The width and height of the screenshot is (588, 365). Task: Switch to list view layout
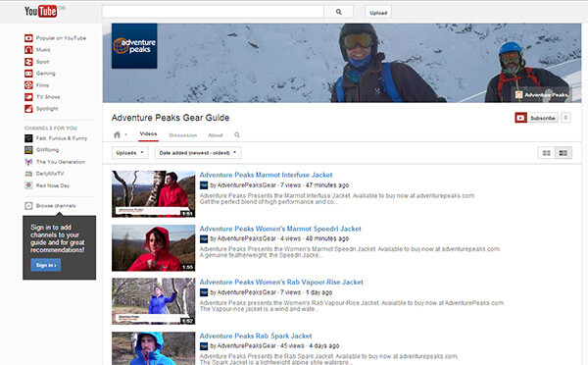[563, 153]
